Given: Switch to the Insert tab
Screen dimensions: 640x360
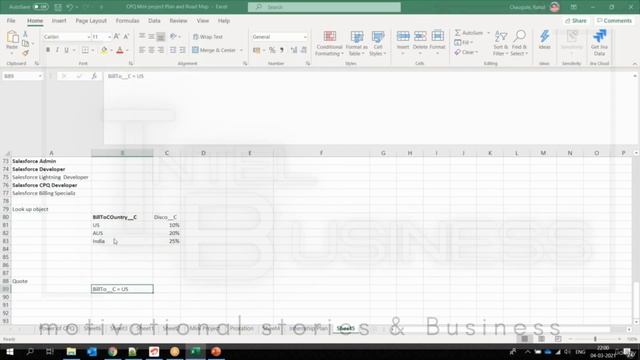Looking at the screenshot, I should coord(59,20).
